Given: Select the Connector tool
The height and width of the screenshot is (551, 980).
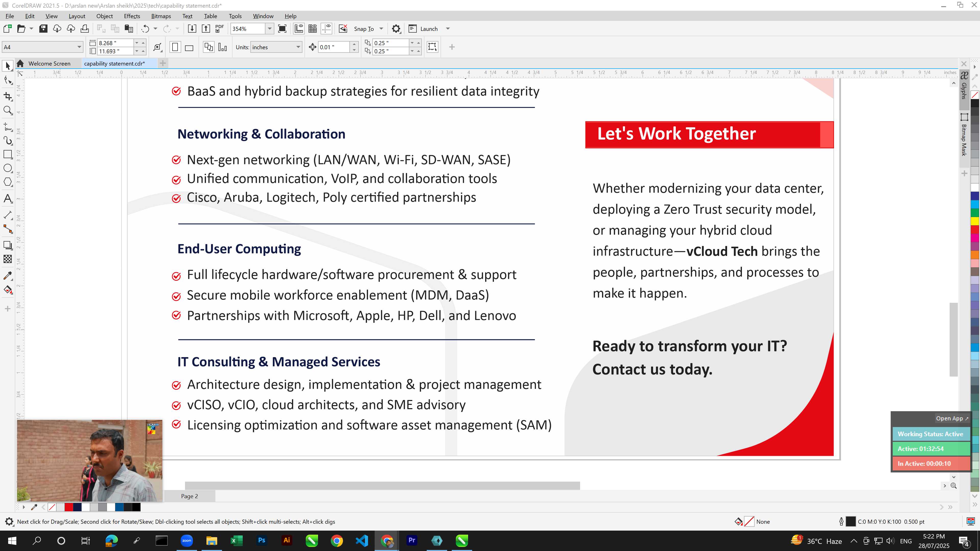Looking at the screenshot, I should point(8,229).
